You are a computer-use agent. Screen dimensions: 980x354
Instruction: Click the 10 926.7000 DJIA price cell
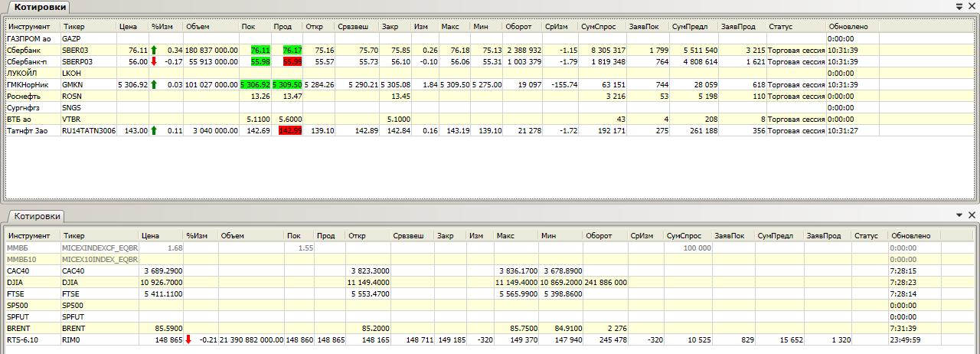coord(162,282)
